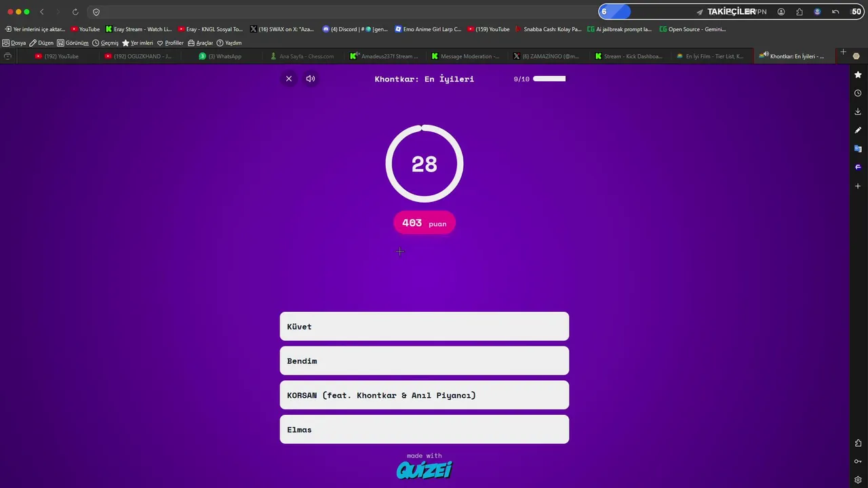Image resolution: width=868 pixels, height=488 pixels.
Task: Open Emo Anime Girl Larp bookmark
Action: pos(428,29)
